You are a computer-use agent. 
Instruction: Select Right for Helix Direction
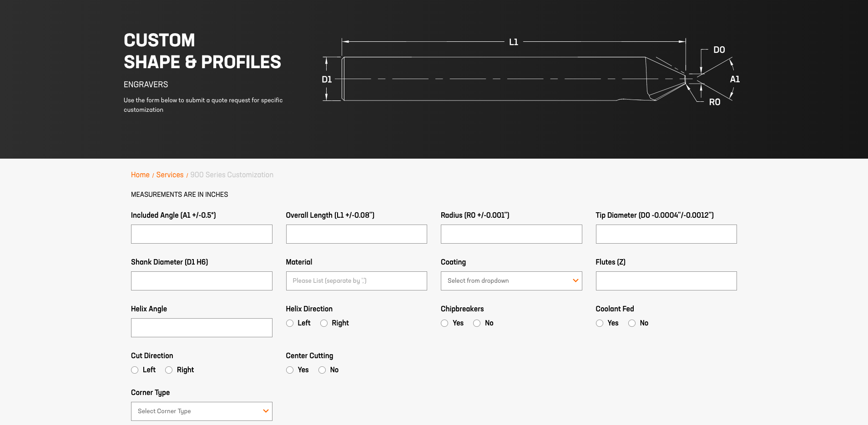click(x=324, y=323)
